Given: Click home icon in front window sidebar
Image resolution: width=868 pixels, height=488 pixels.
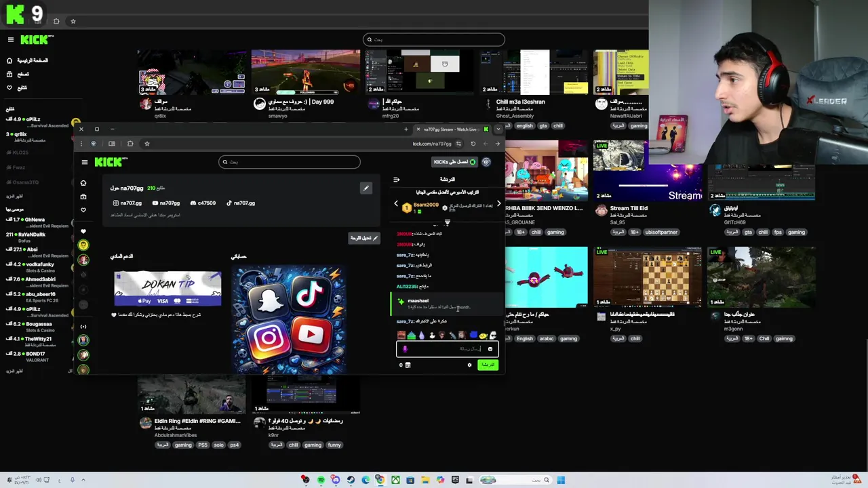Looking at the screenshot, I should point(83,183).
